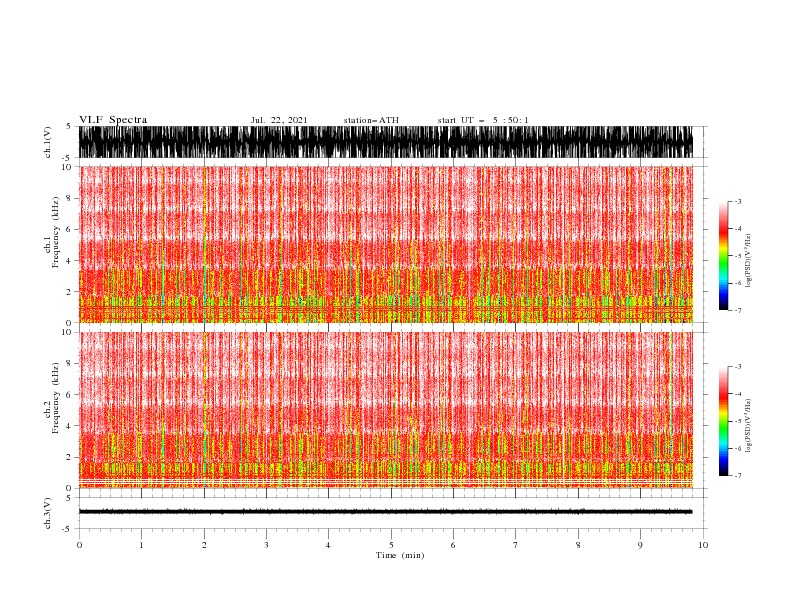This screenshot has width=792, height=612.
Task: Click the "-3" tick on the ch.1 color bar
Action: pos(737,201)
